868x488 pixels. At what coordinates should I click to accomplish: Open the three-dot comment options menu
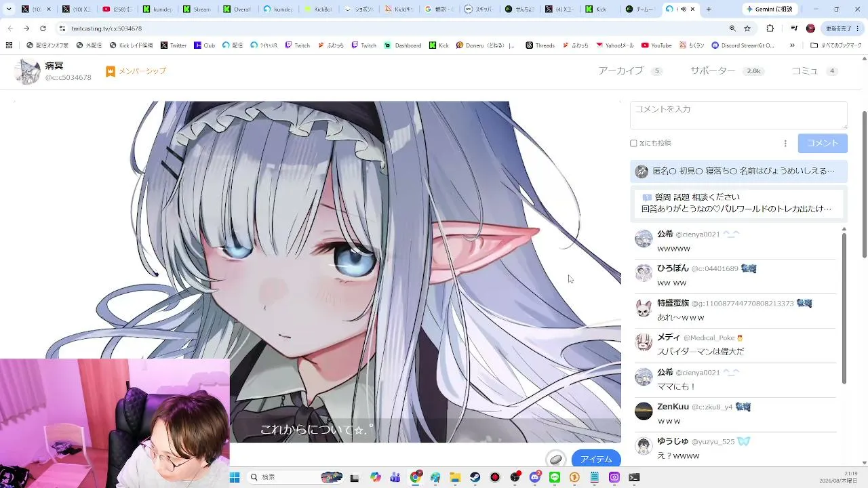[x=785, y=143]
